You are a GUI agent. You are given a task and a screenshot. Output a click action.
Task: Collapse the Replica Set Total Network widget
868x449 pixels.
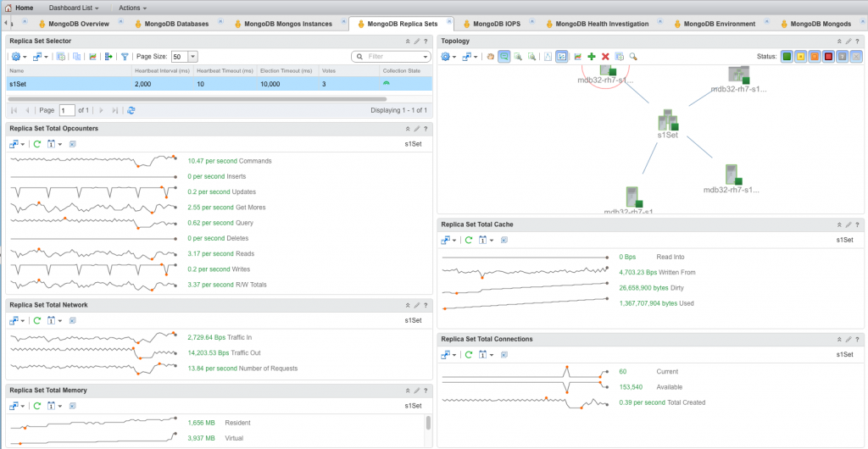tap(407, 304)
